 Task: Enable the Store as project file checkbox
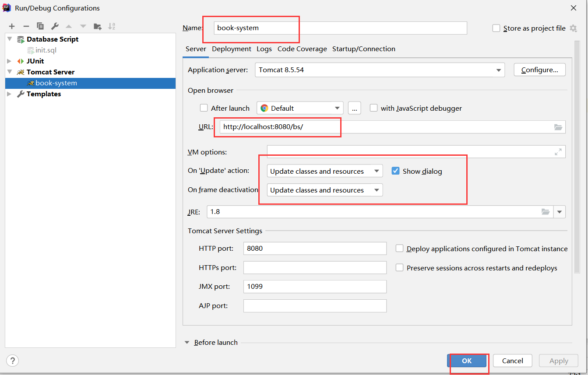pos(496,28)
